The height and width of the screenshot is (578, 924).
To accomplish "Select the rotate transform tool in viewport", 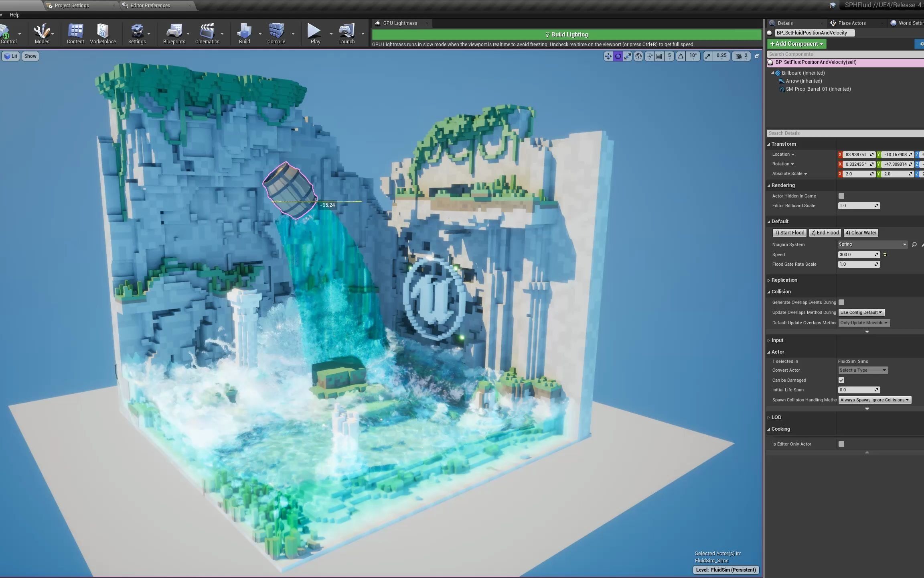I will (618, 56).
